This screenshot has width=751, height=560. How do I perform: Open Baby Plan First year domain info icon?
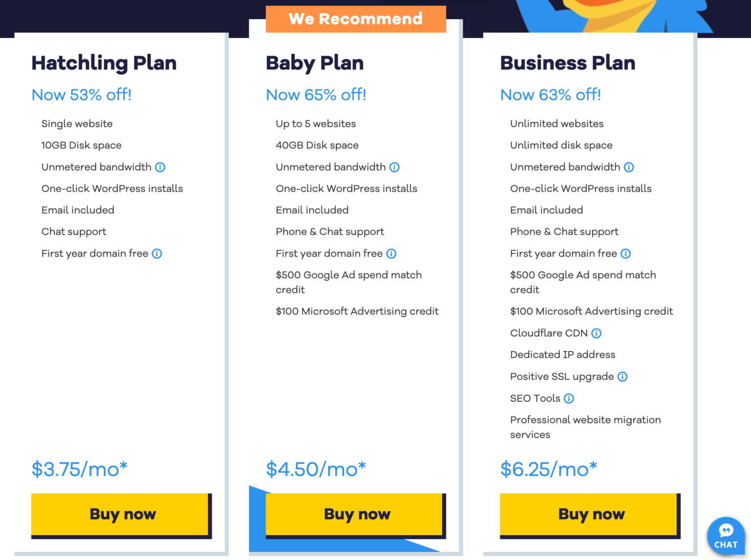click(x=391, y=254)
